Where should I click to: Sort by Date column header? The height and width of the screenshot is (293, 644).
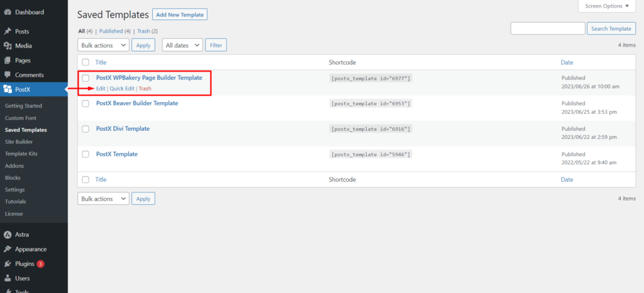(567, 62)
